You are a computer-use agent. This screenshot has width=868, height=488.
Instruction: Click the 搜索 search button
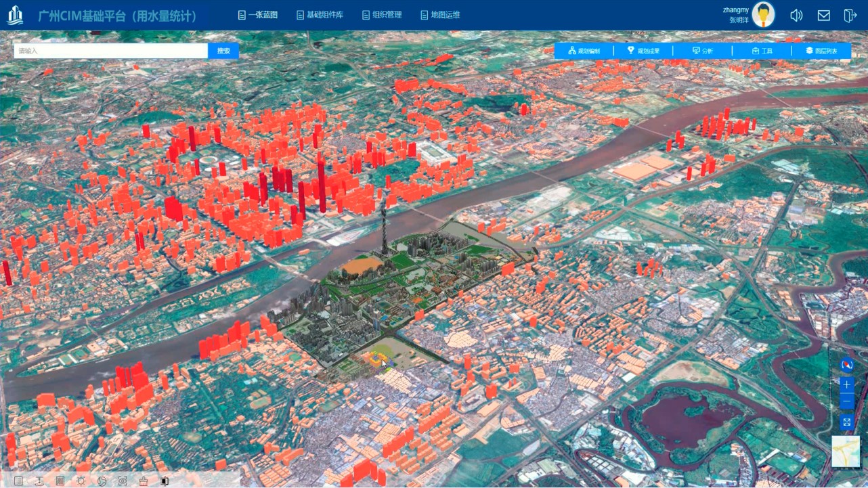tap(223, 51)
